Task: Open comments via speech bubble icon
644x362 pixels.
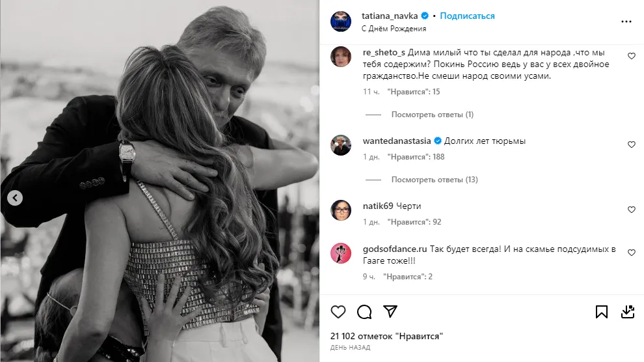Action: coord(364,312)
